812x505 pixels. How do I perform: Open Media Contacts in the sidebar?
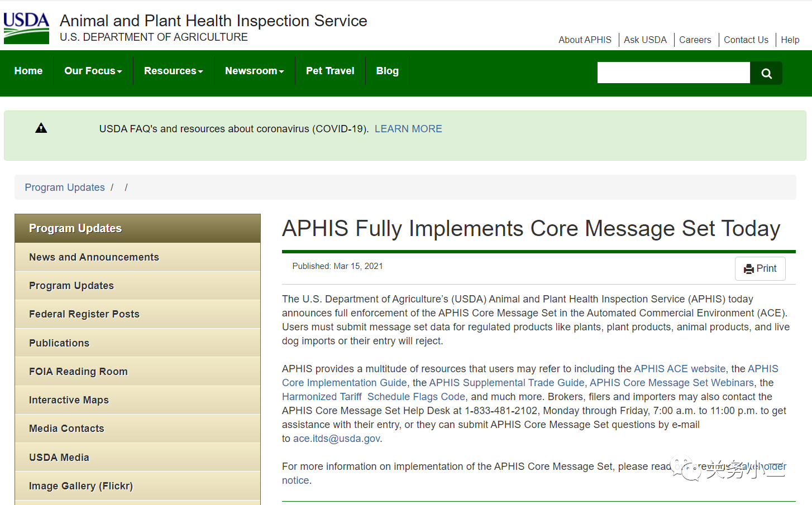pos(137,429)
